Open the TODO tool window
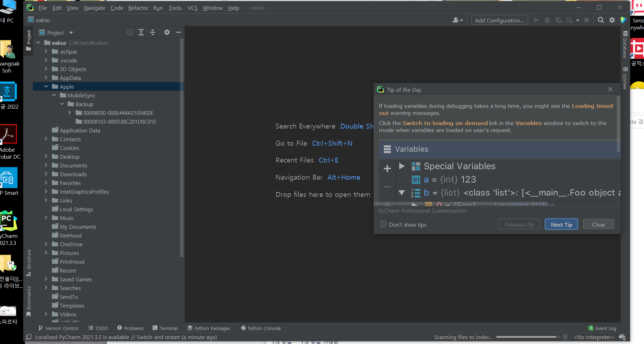 98,328
